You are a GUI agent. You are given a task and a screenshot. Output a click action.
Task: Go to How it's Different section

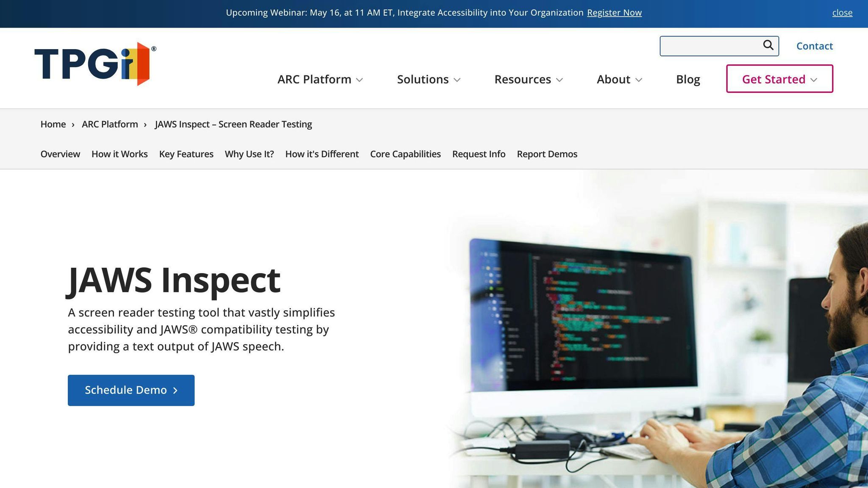coord(322,154)
